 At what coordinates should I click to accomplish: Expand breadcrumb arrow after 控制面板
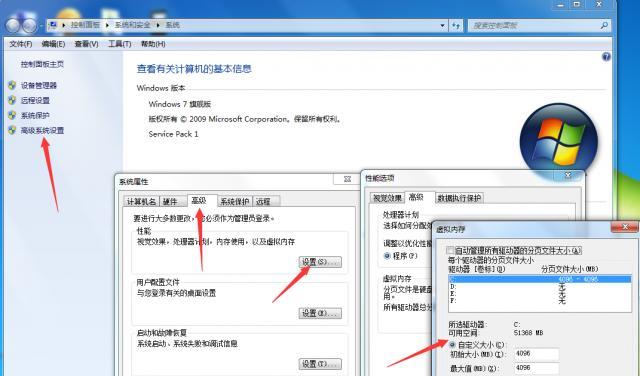[x=107, y=25]
